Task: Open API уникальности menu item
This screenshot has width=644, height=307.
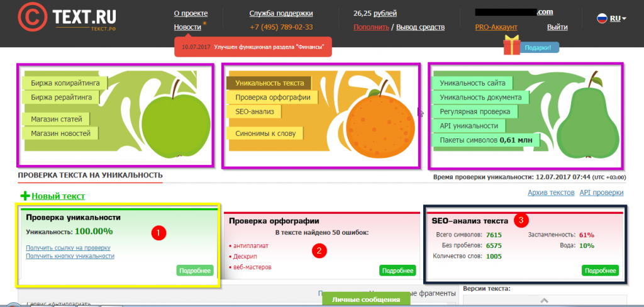Action: (469, 126)
